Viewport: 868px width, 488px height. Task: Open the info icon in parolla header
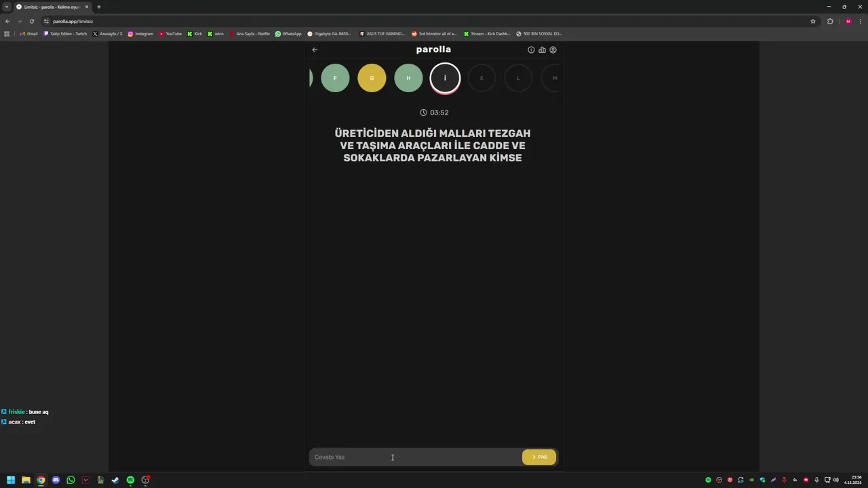click(531, 49)
